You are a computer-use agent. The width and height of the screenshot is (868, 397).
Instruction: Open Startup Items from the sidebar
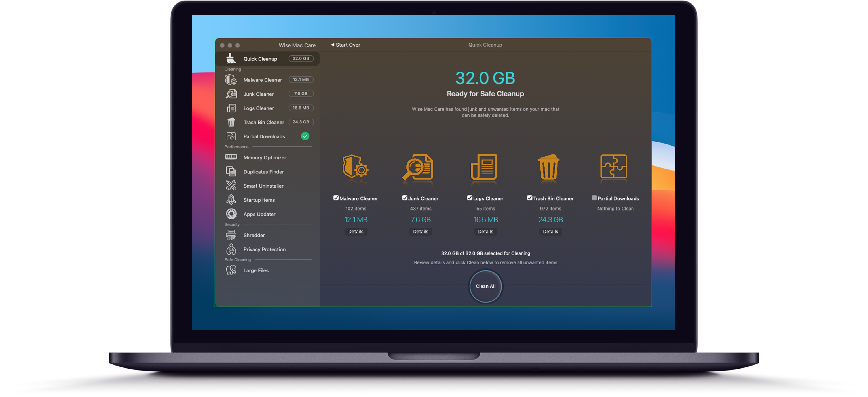(x=267, y=200)
